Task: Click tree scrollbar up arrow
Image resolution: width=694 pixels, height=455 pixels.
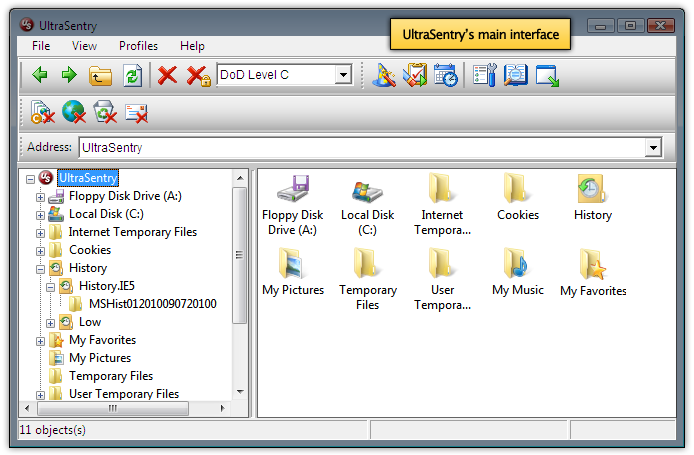Action: pyautogui.click(x=240, y=178)
